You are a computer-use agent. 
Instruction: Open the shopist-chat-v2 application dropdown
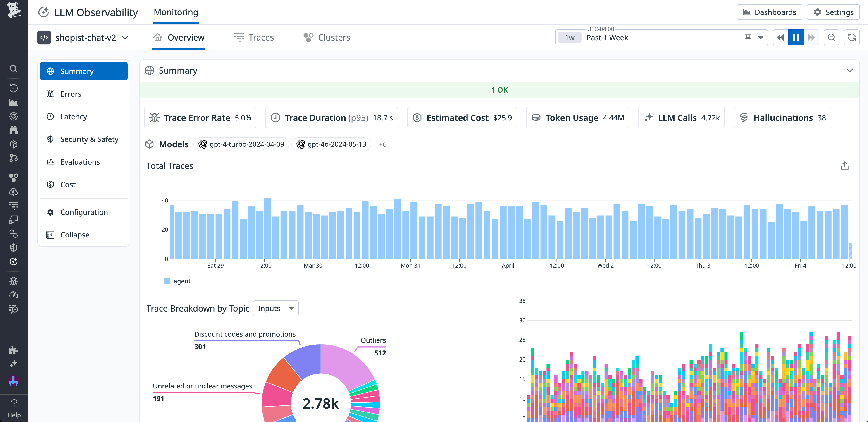(x=84, y=37)
